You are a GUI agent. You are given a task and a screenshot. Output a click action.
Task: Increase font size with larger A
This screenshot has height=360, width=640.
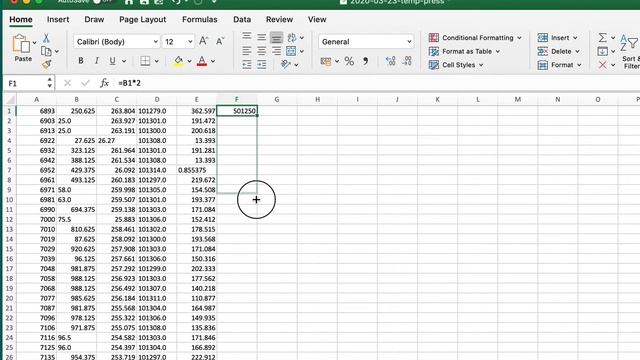pos(203,41)
